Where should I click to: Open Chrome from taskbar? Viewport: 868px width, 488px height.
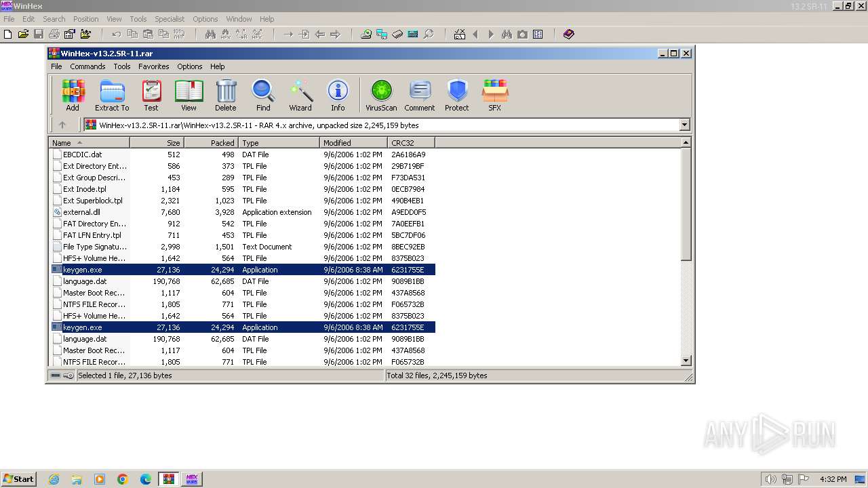123,479
